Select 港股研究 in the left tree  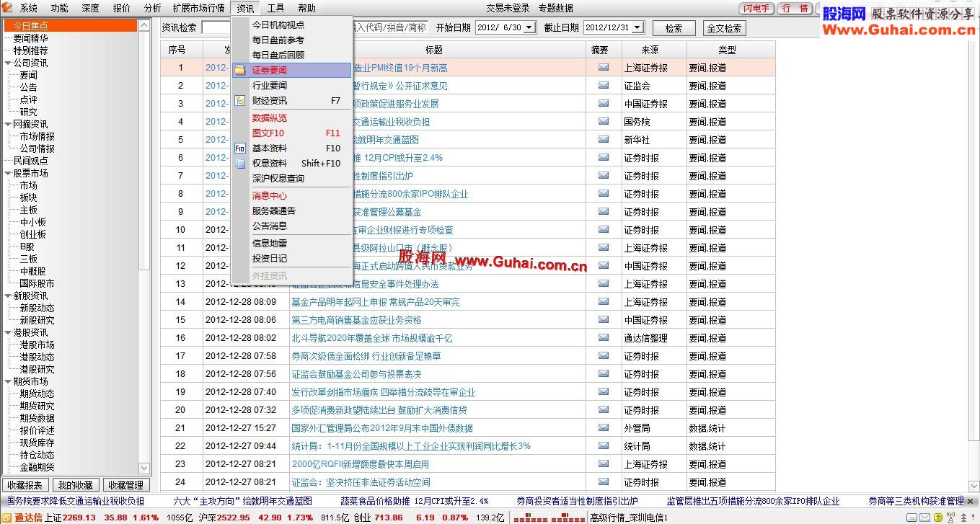[37, 369]
